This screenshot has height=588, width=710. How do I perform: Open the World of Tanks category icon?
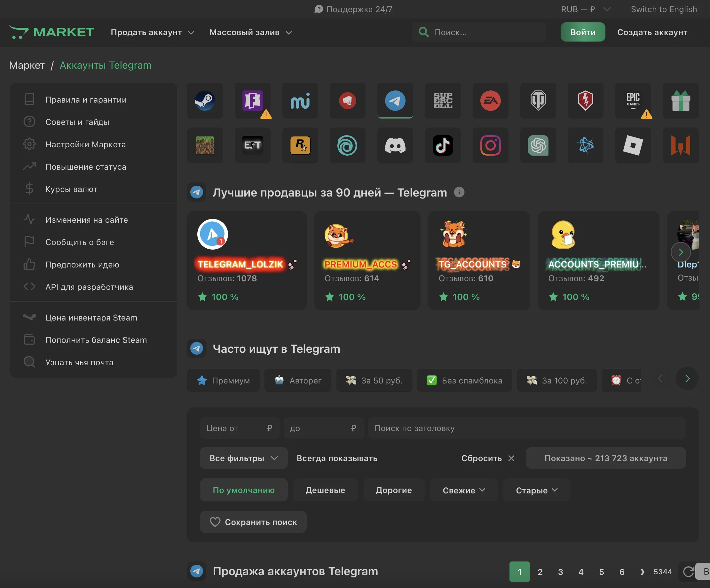pos(538,100)
